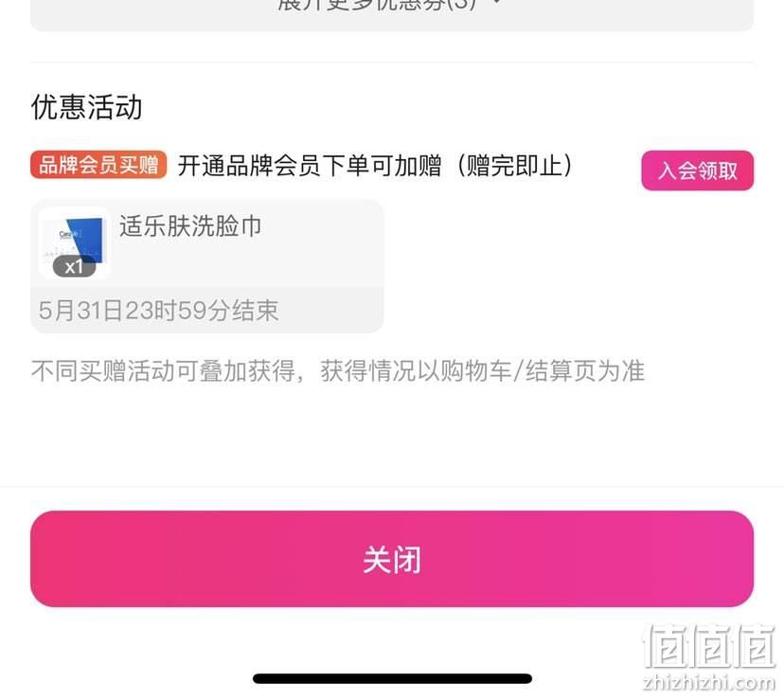Tap the 适乐肤洗脸巾 product name

tap(190, 226)
